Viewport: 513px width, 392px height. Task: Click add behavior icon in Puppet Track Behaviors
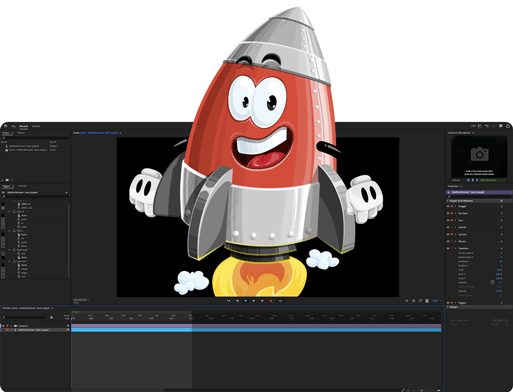click(501, 201)
